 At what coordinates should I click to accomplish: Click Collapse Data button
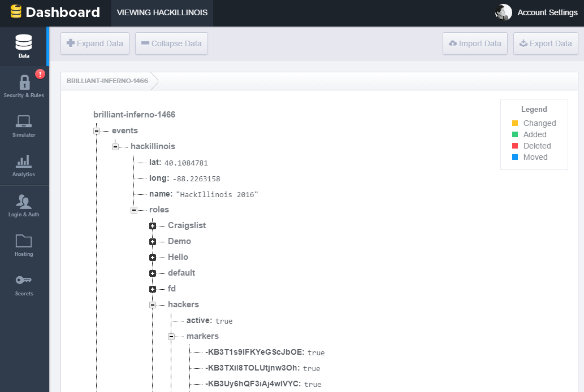171,43
